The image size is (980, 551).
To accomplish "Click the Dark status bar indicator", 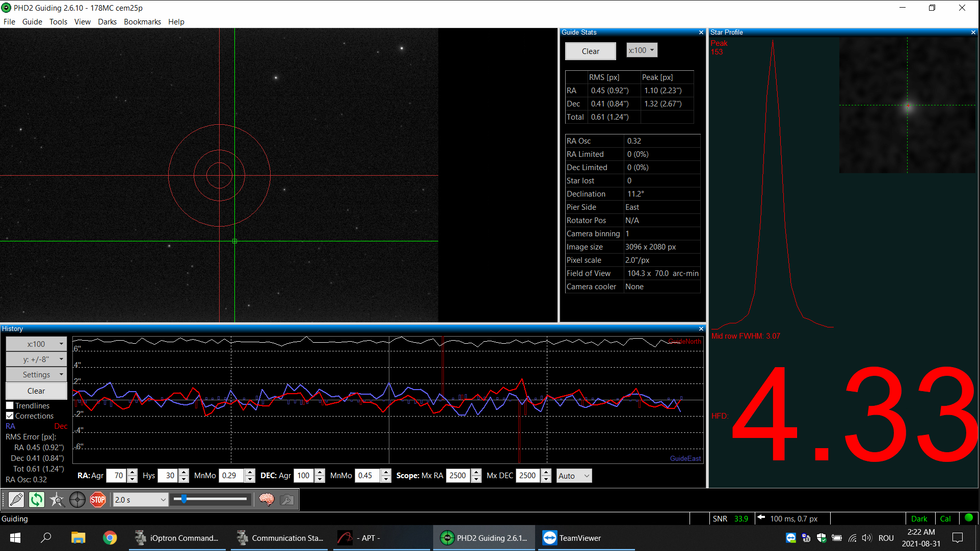I will pyautogui.click(x=919, y=518).
